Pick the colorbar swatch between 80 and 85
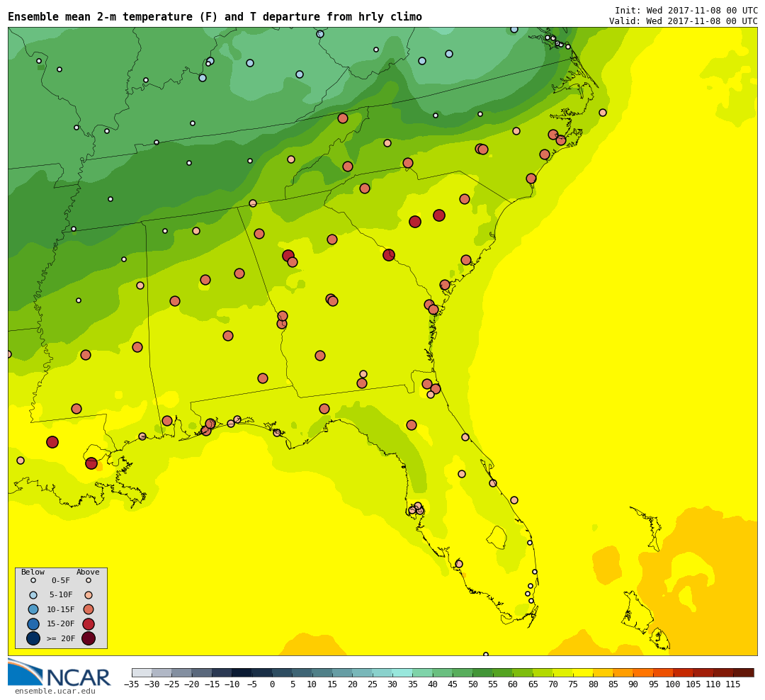The width and height of the screenshot is (765, 700). (x=603, y=672)
